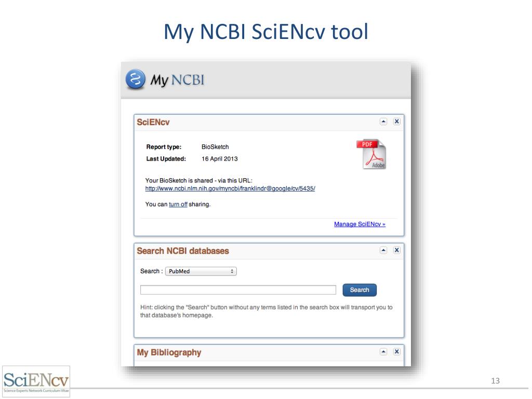Click the My Bibliography heading
Viewport: 532px width, 399px height.
pyautogui.click(x=169, y=353)
